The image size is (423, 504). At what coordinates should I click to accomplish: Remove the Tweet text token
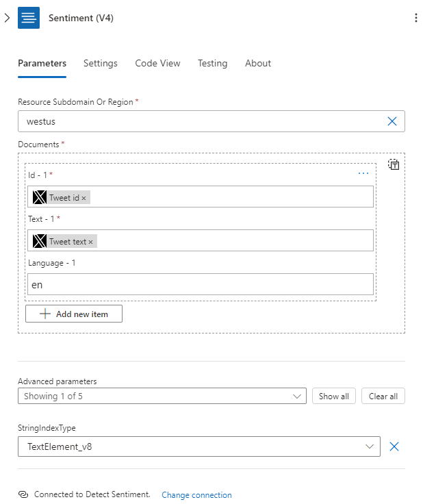[90, 242]
